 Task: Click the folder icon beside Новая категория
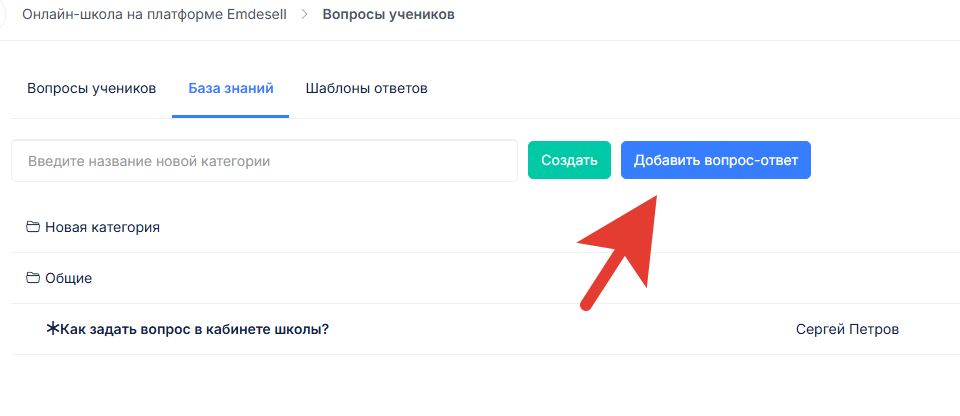tap(33, 227)
